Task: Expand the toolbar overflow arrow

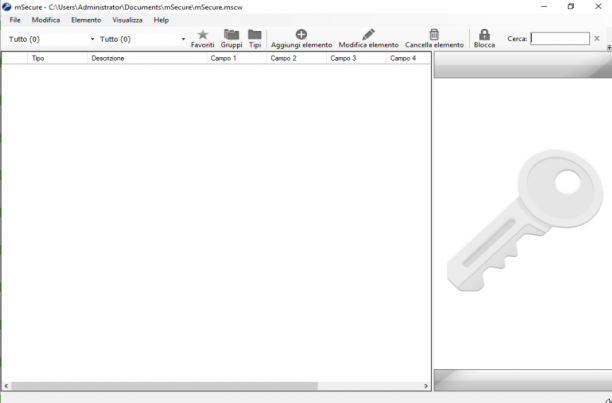Action: (609, 48)
